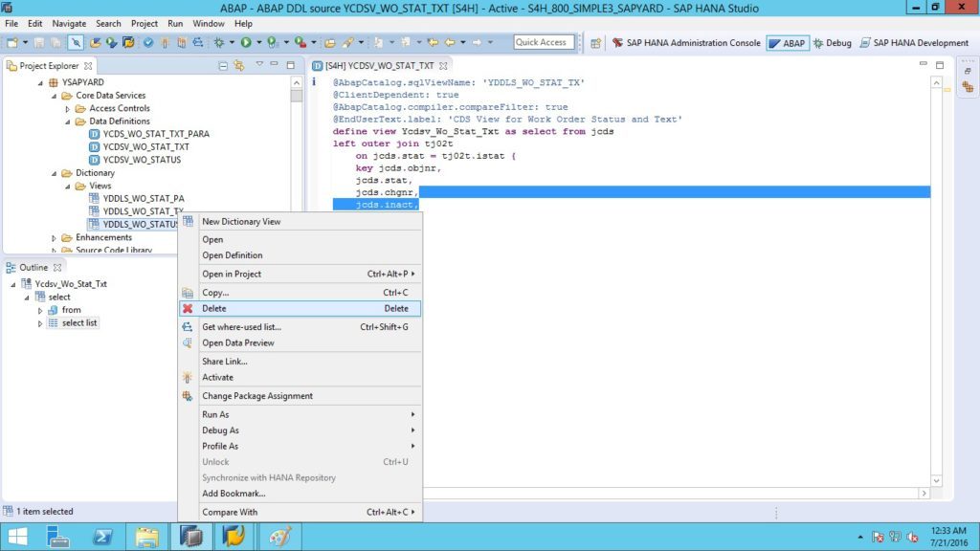The width and height of the screenshot is (980, 551).
Task: Click the clock in the taskbar
Action: [948, 538]
